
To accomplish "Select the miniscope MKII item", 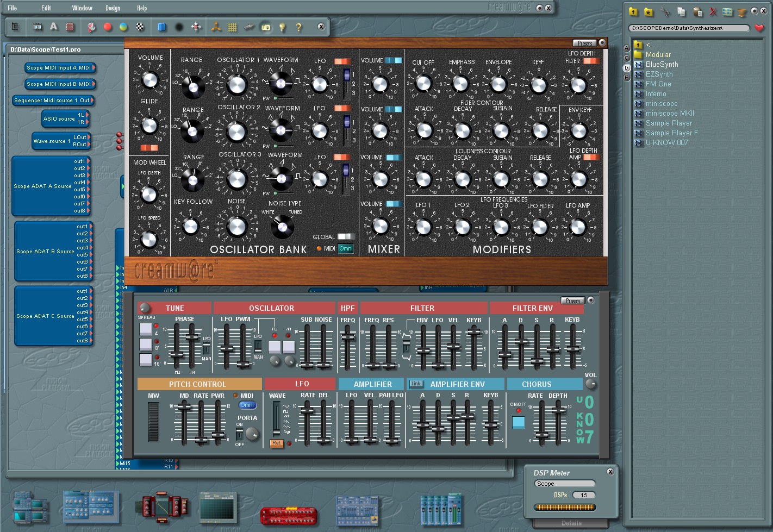I will pos(670,113).
